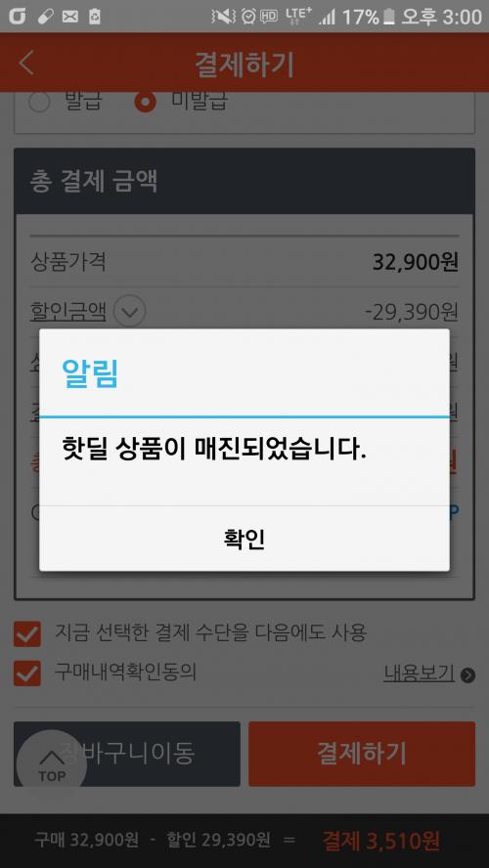Select the 미발급 radio button
489x868 pixels.
[145, 102]
